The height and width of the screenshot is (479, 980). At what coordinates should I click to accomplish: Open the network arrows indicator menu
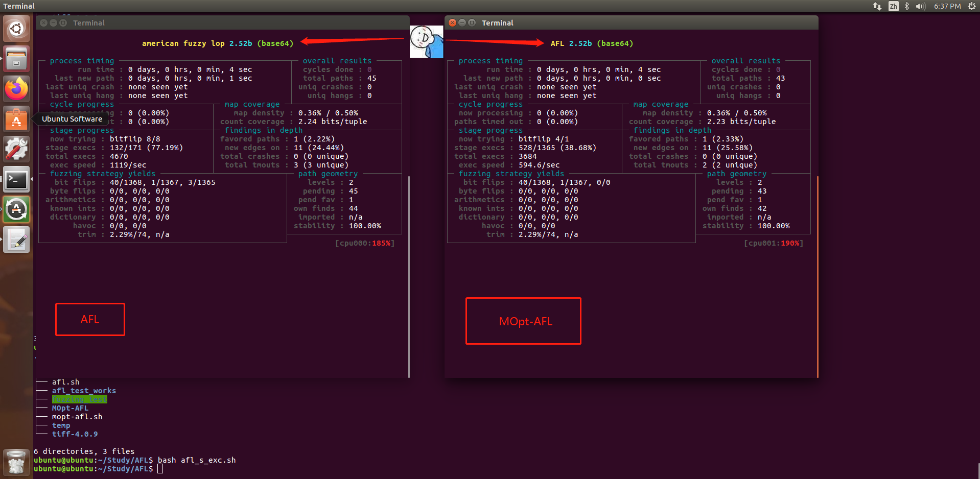(x=877, y=6)
